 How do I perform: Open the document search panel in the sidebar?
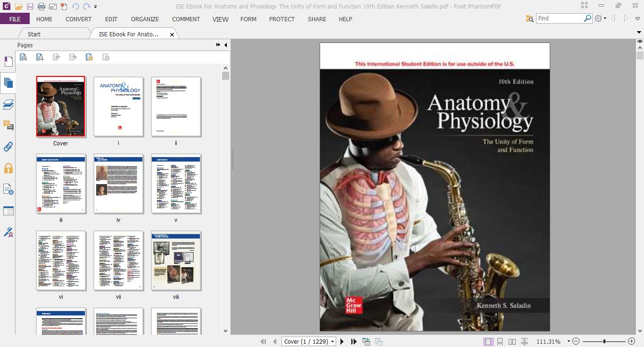pos(8,189)
